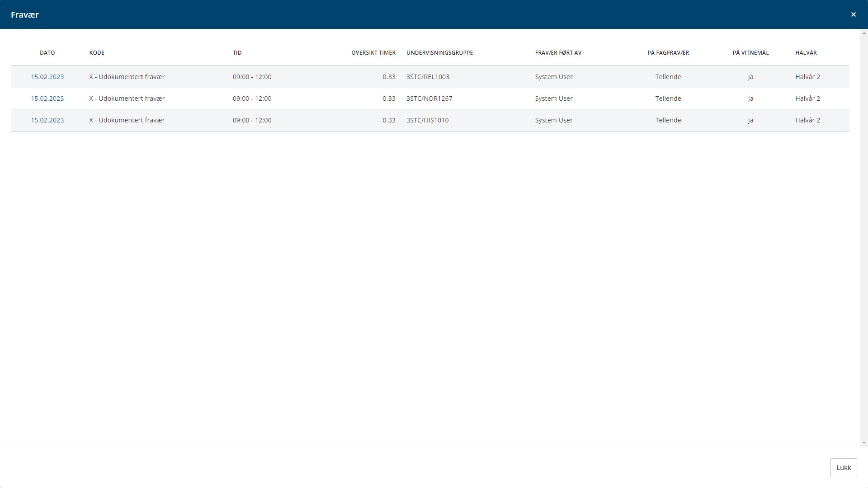
Task: Click Tellende in the NOR1267 row
Action: pos(668,99)
